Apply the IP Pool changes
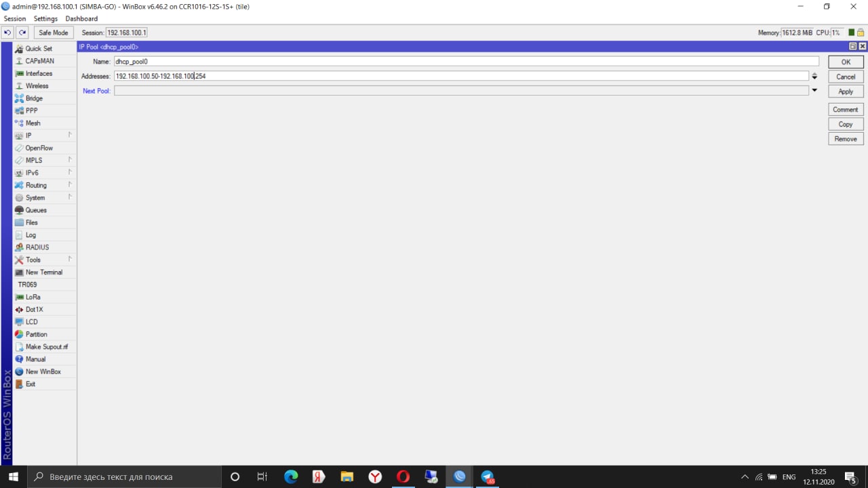 tap(846, 91)
